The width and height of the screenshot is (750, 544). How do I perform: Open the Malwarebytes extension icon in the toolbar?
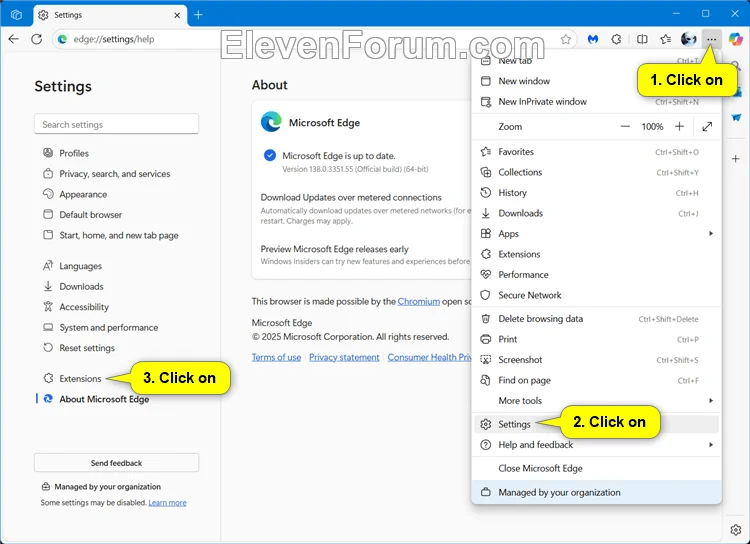593,39
